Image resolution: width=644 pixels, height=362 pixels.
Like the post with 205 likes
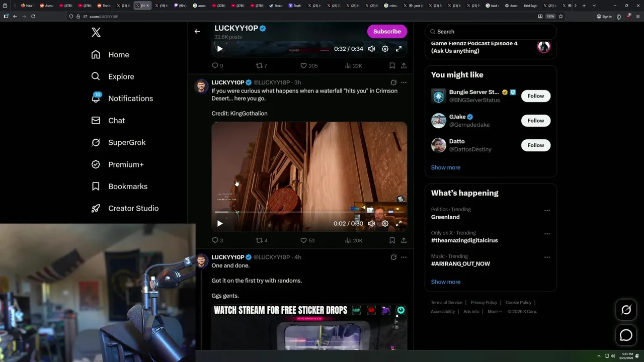coord(309,66)
